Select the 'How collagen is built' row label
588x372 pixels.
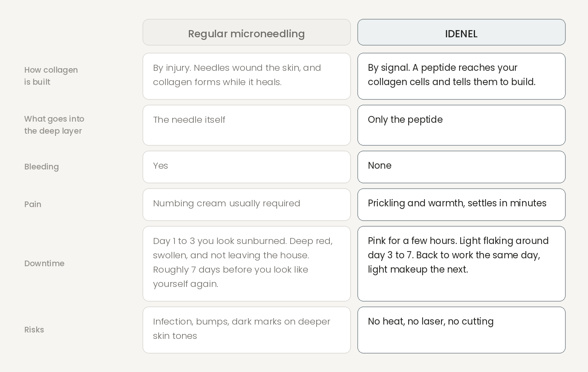pyautogui.click(x=51, y=76)
